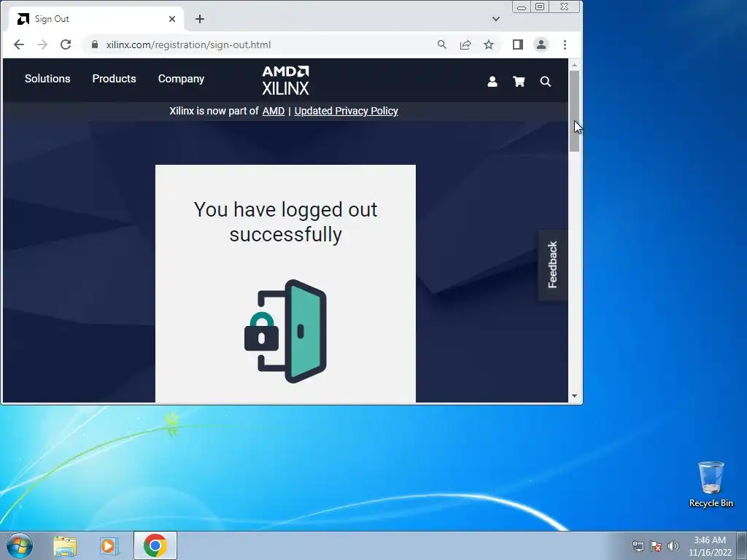Open the Windows Start menu

20,545
